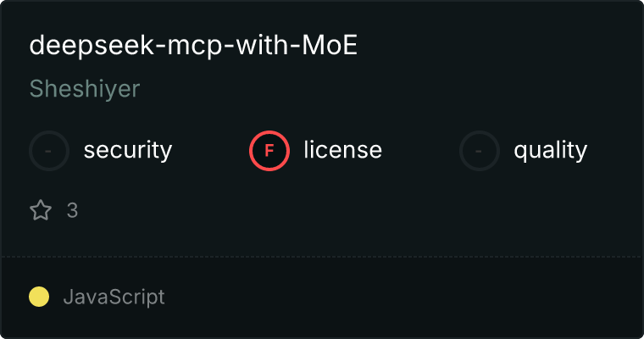
Task: Click the security grade circle badge
Action: coord(49,151)
